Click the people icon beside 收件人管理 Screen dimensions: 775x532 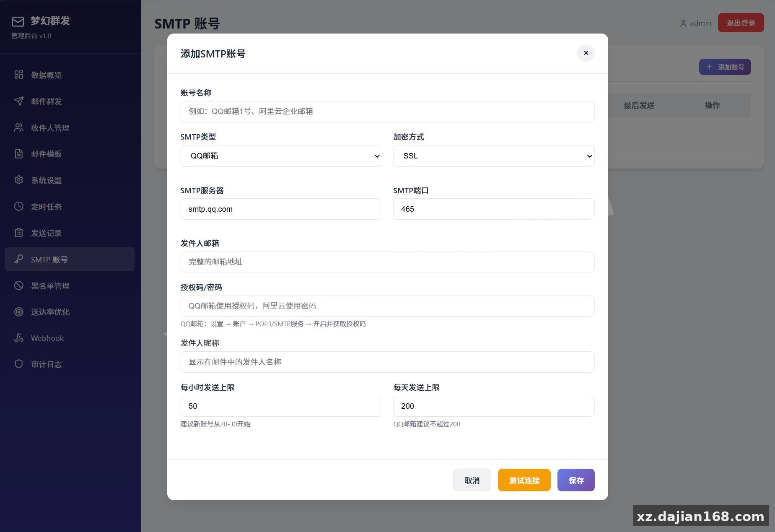tap(19, 127)
